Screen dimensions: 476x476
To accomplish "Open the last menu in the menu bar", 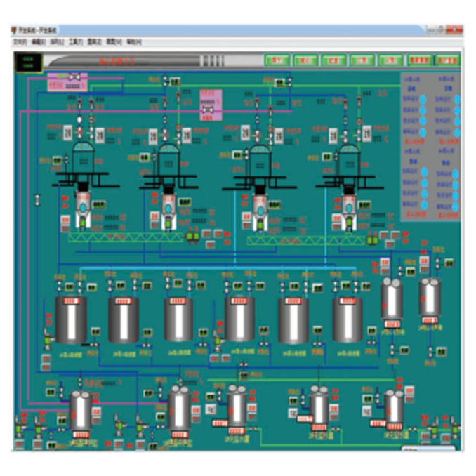I will click(x=134, y=42).
